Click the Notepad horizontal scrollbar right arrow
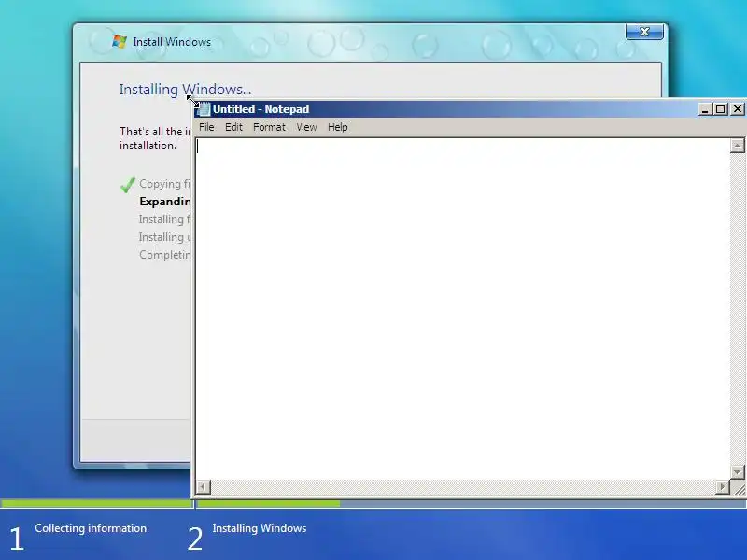The width and height of the screenshot is (747, 560). pos(722,486)
